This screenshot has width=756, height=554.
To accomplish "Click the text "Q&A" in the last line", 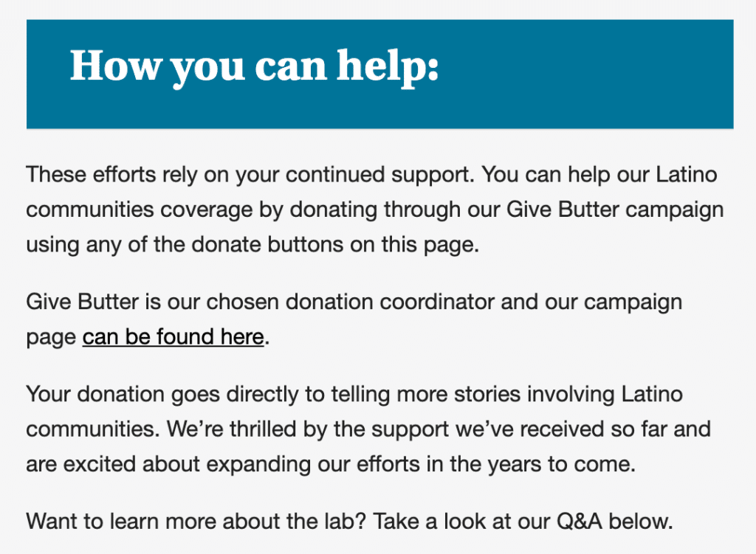I will click(580, 522).
